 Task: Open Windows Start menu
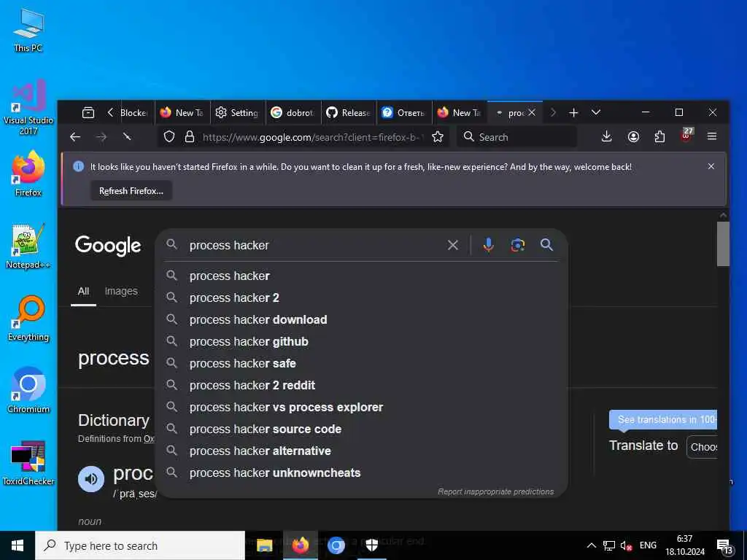point(18,545)
